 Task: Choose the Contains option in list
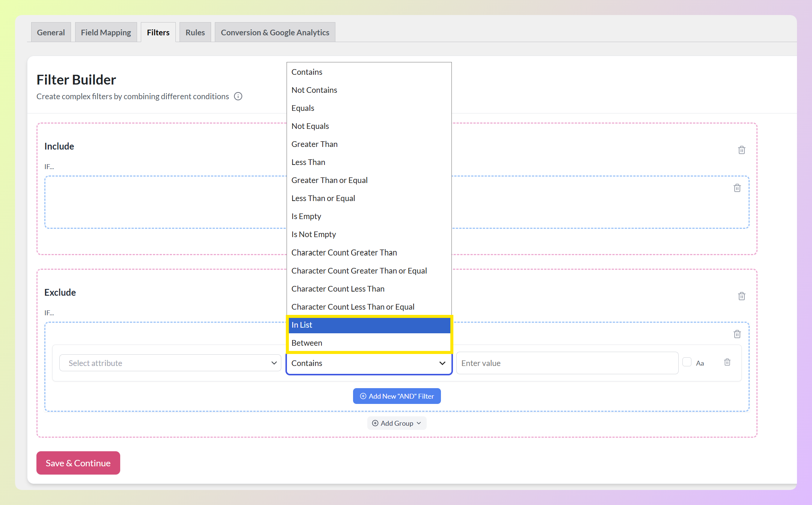click(369, 72)
